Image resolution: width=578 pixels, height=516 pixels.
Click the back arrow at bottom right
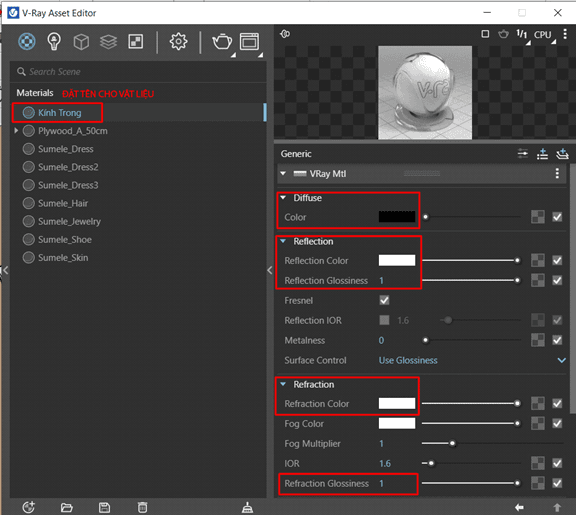tap(519, 508)
